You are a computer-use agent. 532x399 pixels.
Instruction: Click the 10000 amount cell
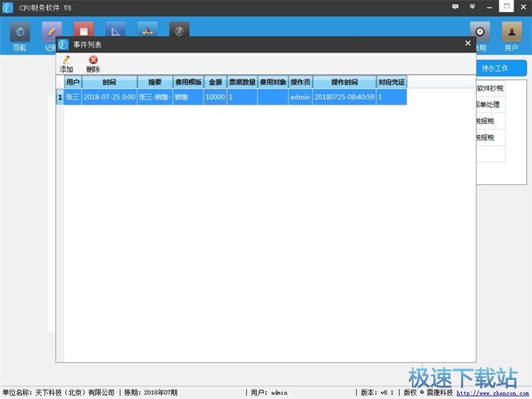(216, 97)
